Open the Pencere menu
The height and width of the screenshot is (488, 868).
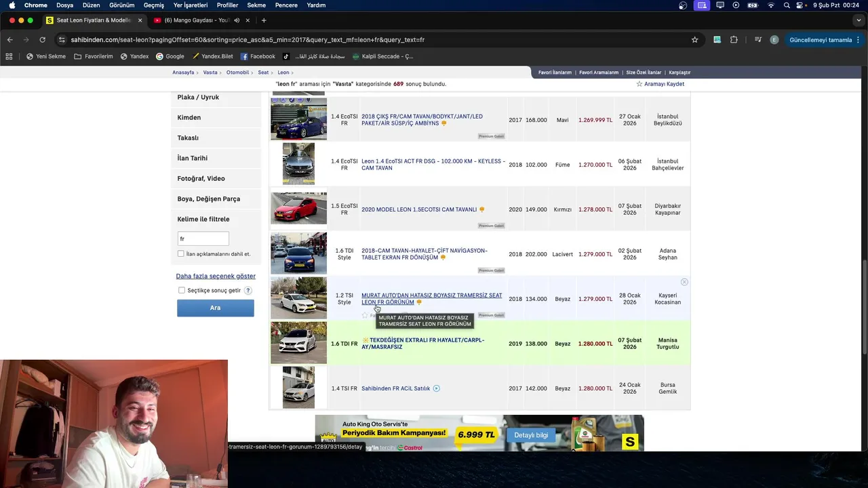(x=286, y=5)
